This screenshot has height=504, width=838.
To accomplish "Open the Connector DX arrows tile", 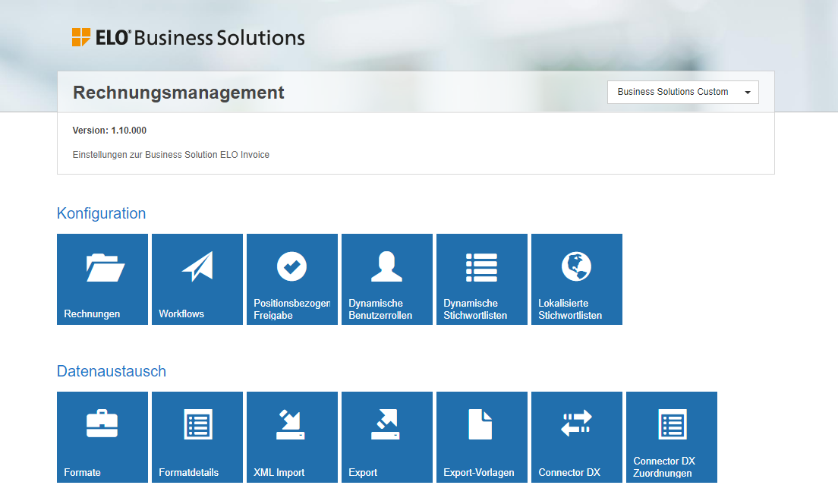I will point(577,437).
